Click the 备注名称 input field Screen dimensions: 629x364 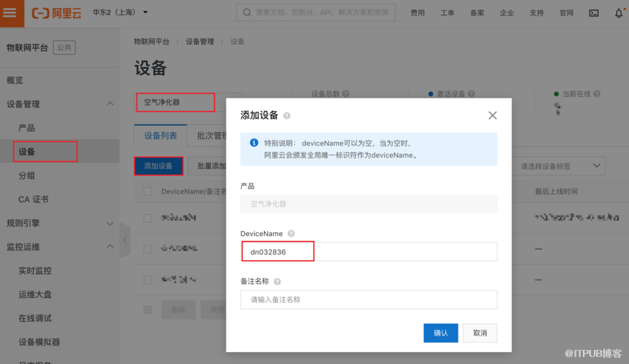[368, 300]
